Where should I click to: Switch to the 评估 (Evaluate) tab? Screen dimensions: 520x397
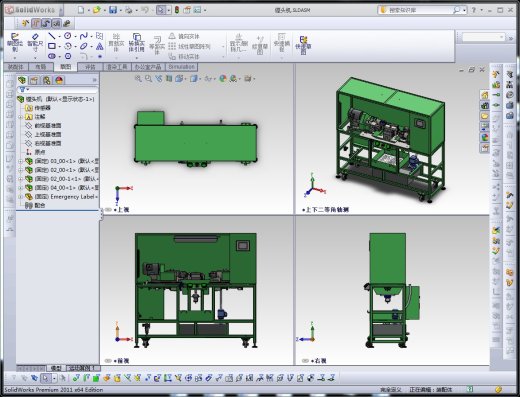point(90,67)
